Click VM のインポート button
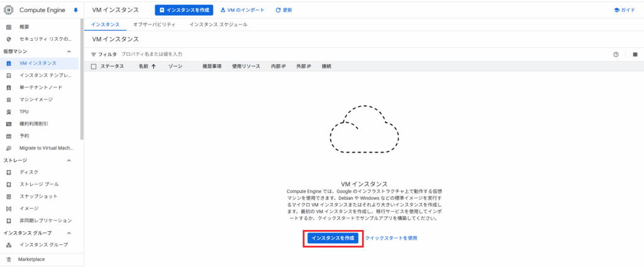This screenshot has height=267, width=644. [242, 10]
